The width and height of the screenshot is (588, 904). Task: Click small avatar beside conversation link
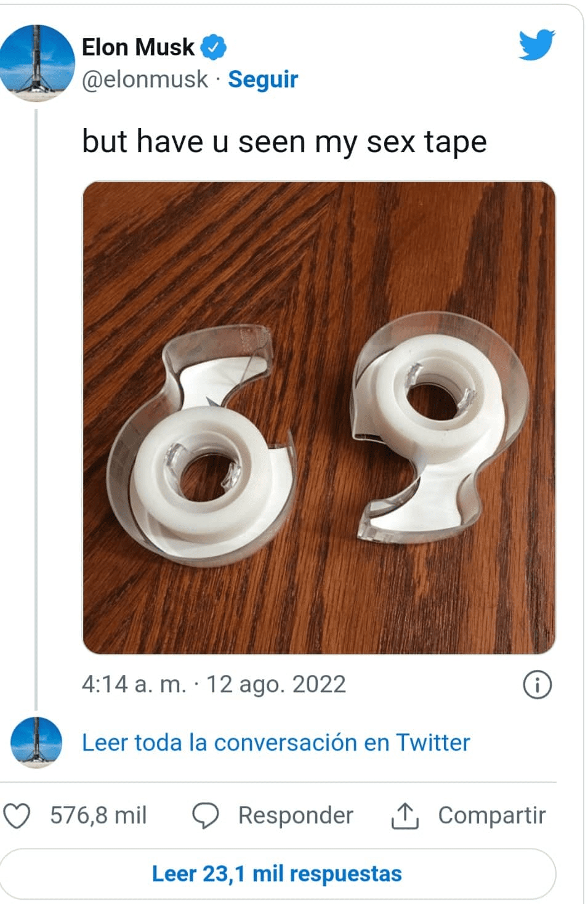pos(36,742)
